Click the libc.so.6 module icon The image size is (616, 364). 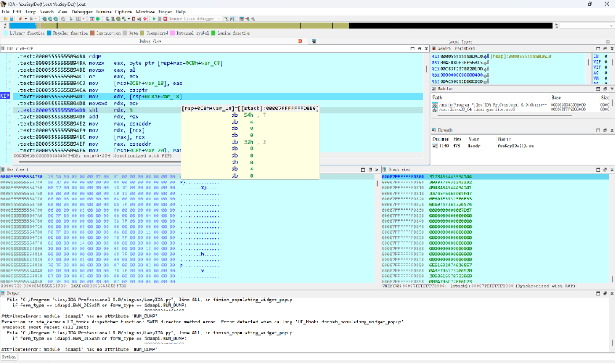[435, 110]
